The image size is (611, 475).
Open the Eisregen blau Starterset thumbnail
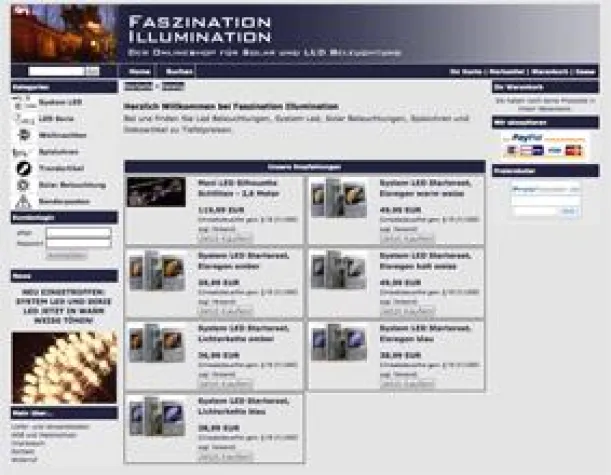coord(339,342)
